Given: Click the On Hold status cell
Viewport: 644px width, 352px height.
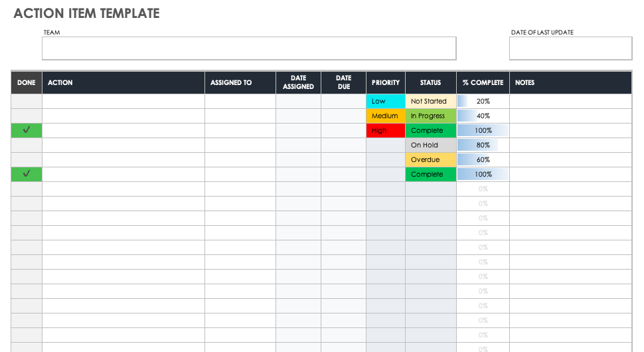Looking at the screenshot, I should (x=430, y=145).
